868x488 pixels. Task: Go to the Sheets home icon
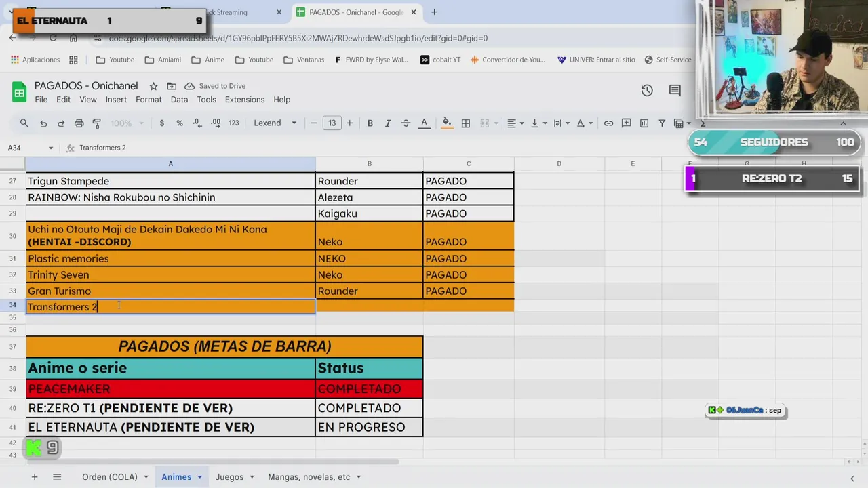click(19, 92)
